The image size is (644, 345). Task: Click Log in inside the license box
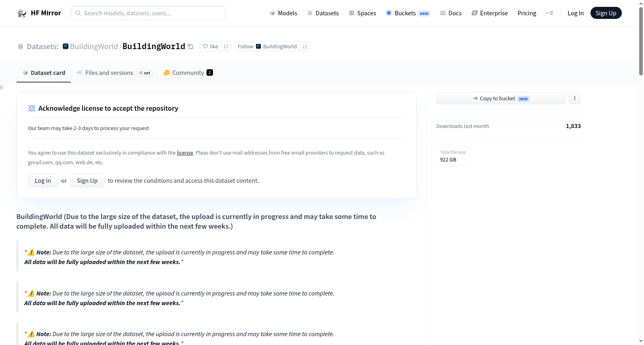(x=43, y=181)
